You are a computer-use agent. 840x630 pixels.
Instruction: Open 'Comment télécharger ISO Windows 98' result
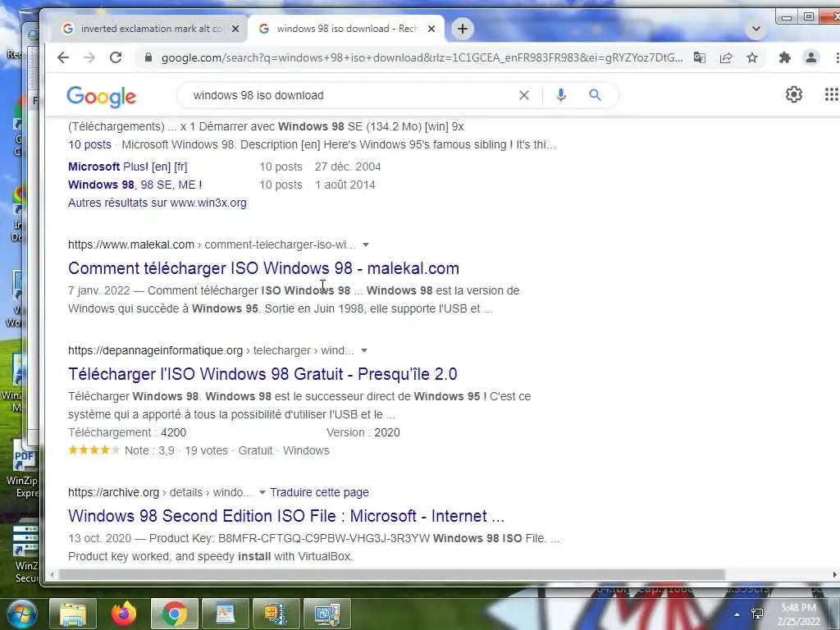pyautogui.click(x=263, y=268)
